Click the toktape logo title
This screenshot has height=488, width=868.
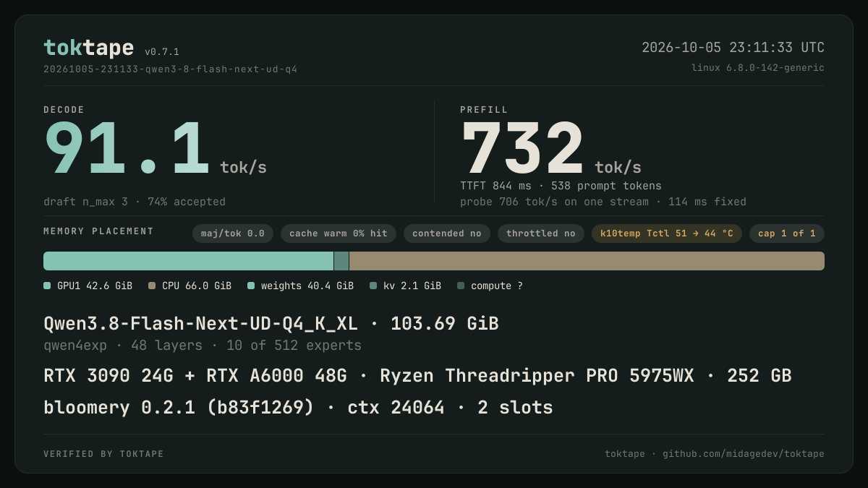(88, 48)
